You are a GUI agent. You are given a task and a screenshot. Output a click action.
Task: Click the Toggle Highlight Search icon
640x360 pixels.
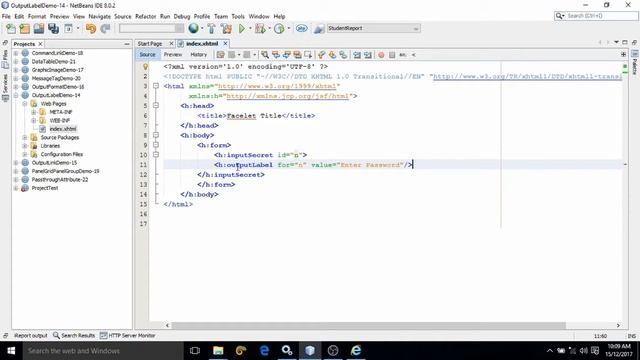(x=297, y=55)
